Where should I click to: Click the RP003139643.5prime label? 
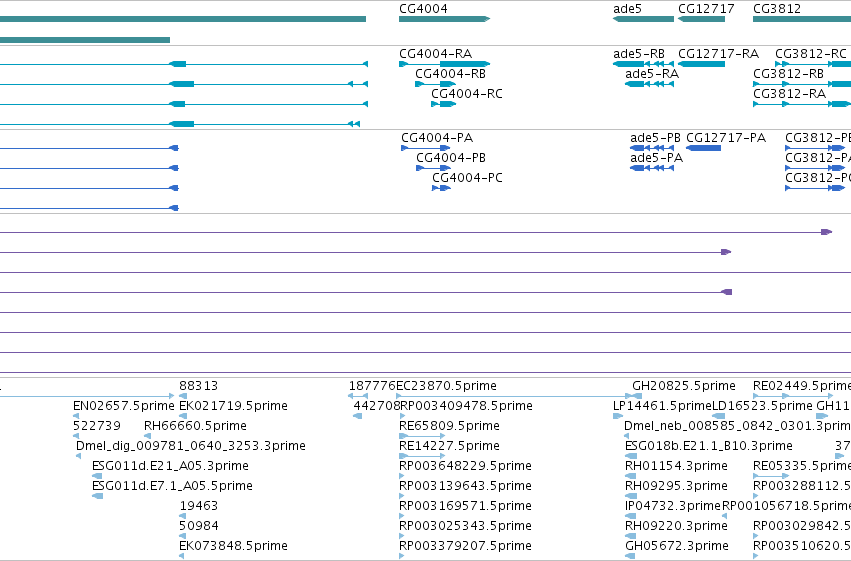click(x=465, y=486)
